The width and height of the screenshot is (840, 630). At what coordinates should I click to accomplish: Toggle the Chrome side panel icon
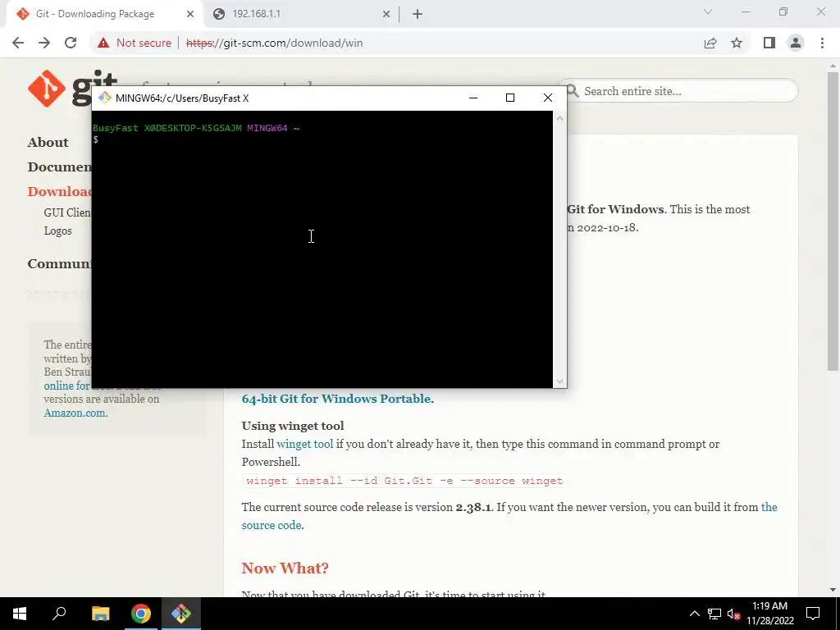coord(769,43)
